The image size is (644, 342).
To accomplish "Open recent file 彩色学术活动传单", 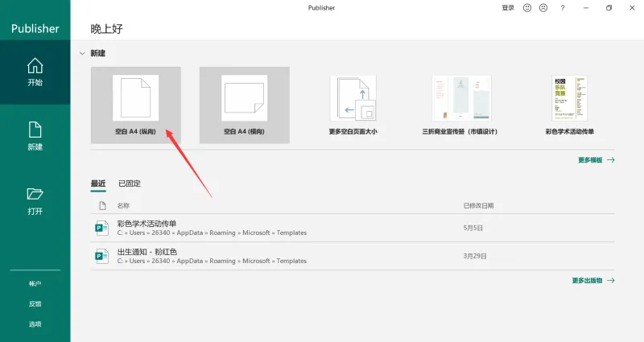I will point(353,228).
